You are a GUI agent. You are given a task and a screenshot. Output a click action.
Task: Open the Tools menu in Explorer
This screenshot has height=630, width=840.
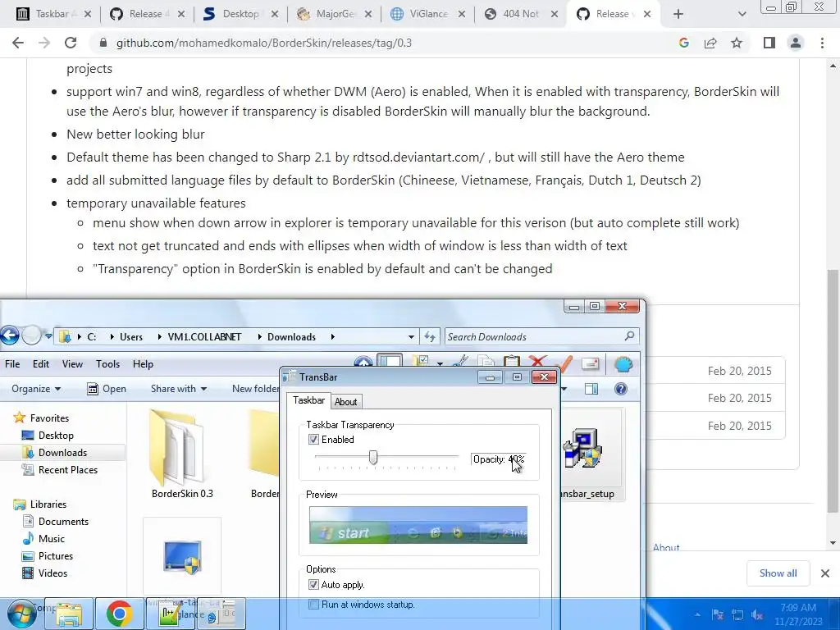107,364
